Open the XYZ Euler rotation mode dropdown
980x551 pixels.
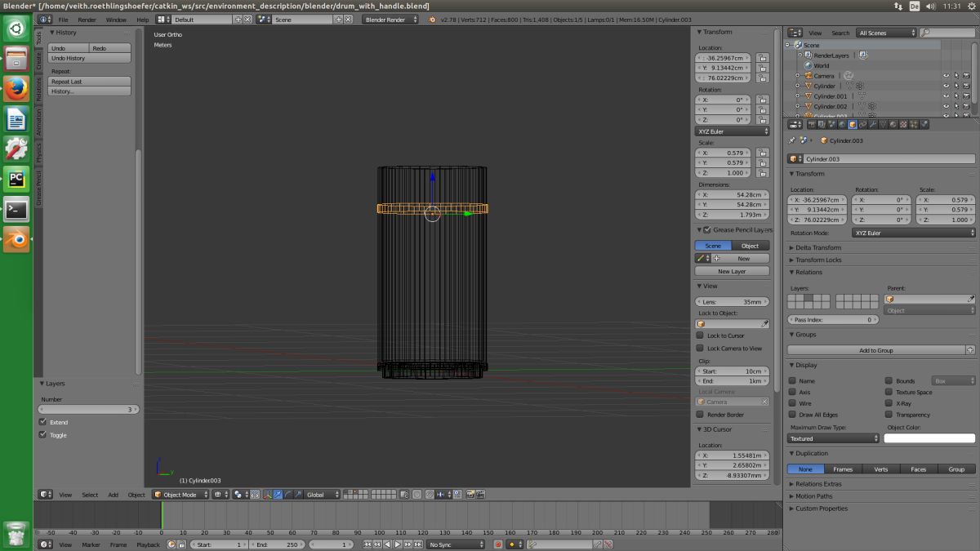tap(913, 233)
